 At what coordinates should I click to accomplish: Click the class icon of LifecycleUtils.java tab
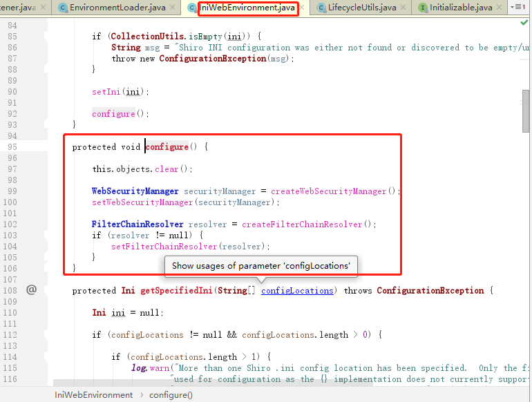coord(321,8)
